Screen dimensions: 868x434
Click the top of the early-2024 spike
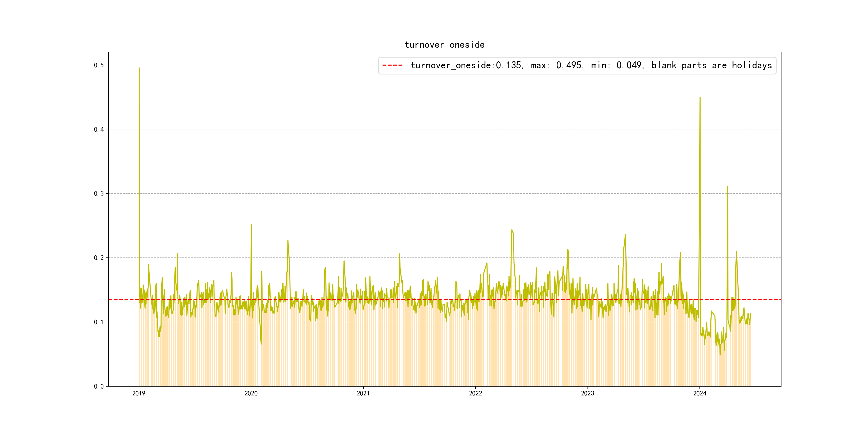(700, 97)
